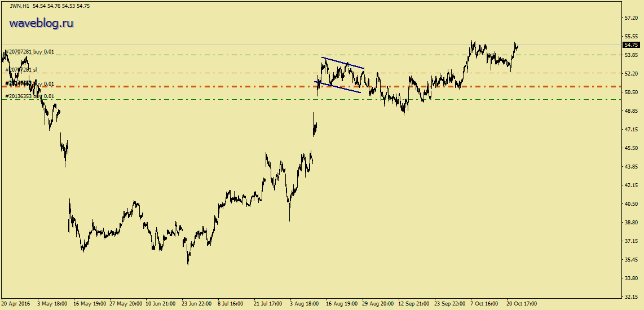Click the 16 Aug 19:00 time label
Viewport: 644px width, 310px height.
(x=342, y=304)
